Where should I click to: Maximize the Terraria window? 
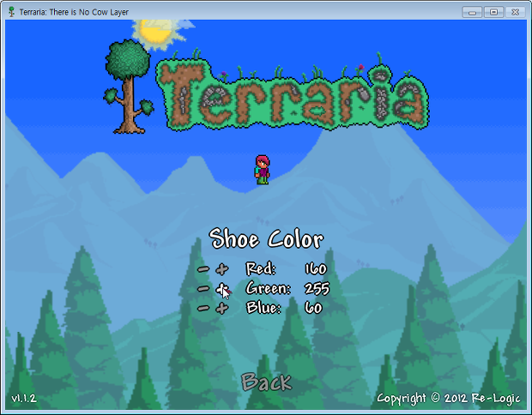pyautogui.click(x=493, y=12)
